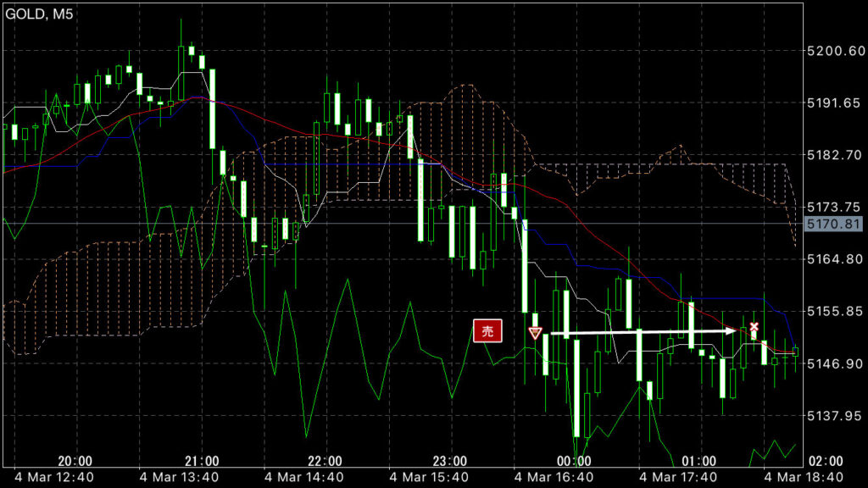Click the 5200.60 price axis label
The height and width of the screenshot is (488, 868).
click(x=835, y=51)
